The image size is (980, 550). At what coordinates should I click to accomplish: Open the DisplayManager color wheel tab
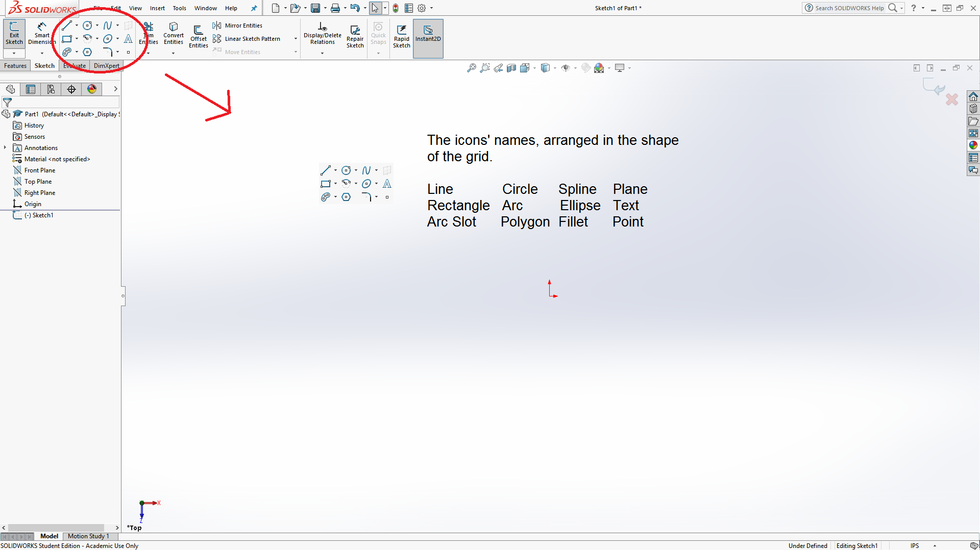(92, 89)
